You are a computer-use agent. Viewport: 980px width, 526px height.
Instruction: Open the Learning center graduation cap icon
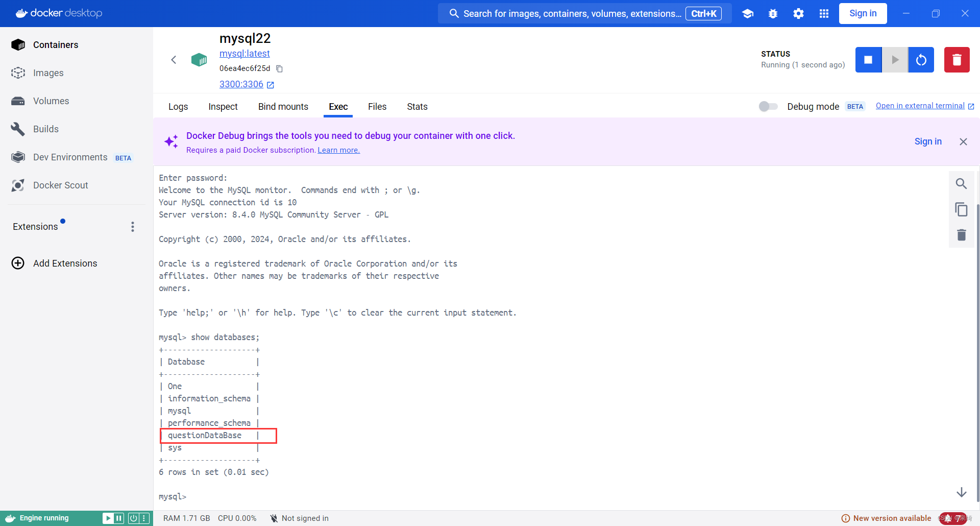pos(748,14)
